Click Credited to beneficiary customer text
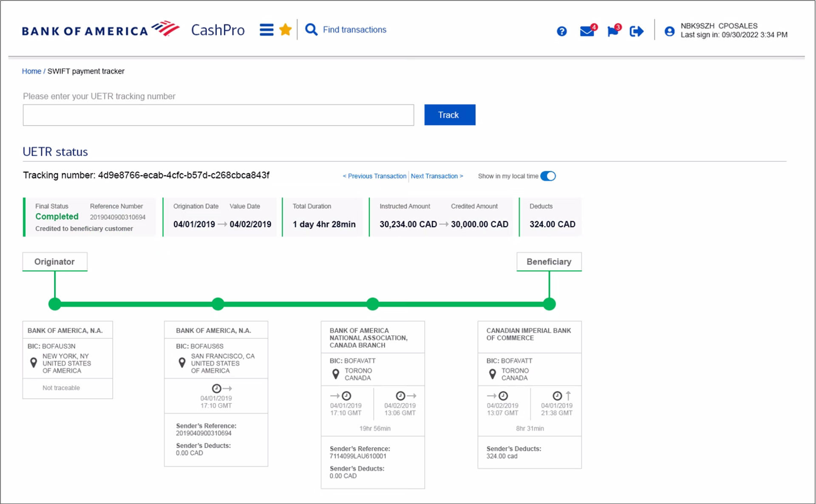 (84, 229)
